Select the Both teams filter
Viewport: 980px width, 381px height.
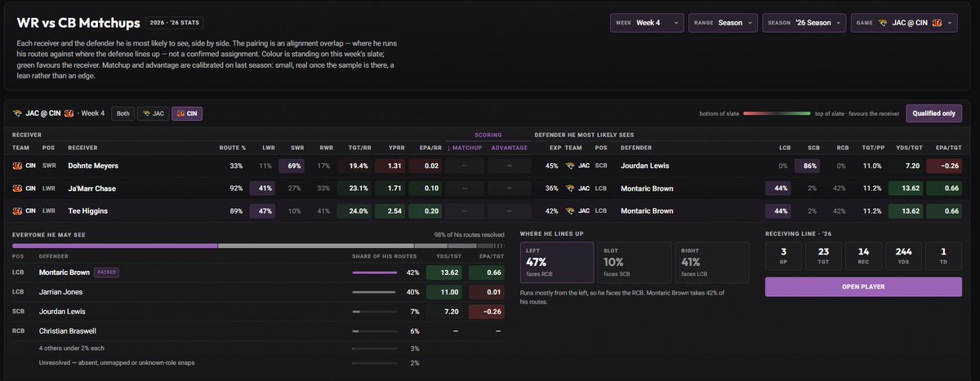(x=122, y=114)
